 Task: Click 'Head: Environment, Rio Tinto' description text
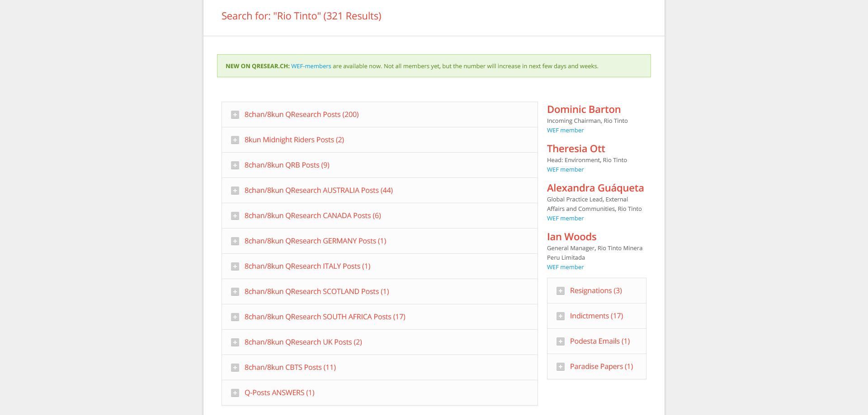587,160
